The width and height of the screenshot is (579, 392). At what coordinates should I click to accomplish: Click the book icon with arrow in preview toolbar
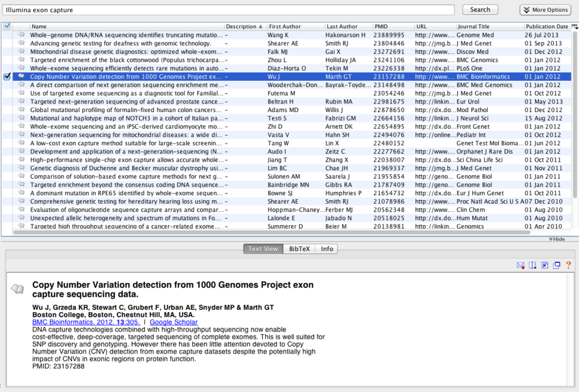point(532,265)
